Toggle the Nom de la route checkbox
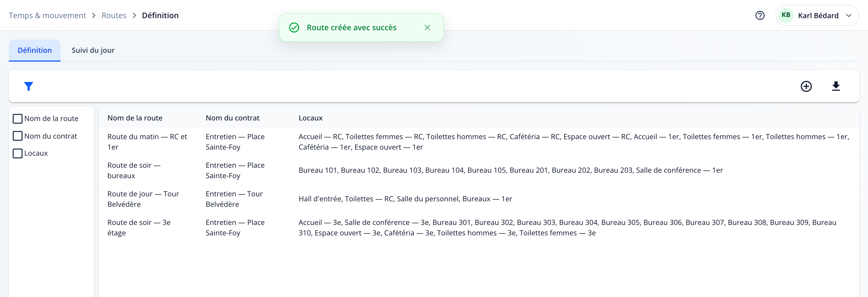Screen dimensions: 868x297 pos(18,119)
